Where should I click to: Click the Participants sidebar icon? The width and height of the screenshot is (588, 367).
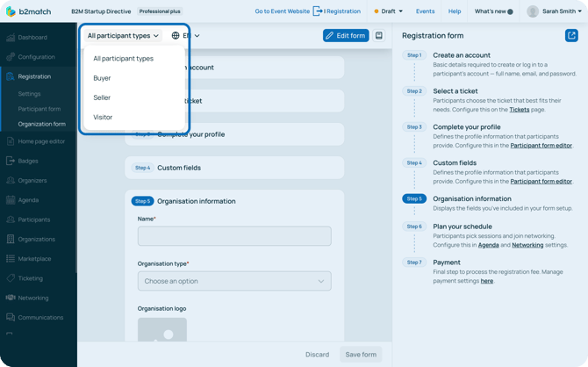[x=11, y=219]
